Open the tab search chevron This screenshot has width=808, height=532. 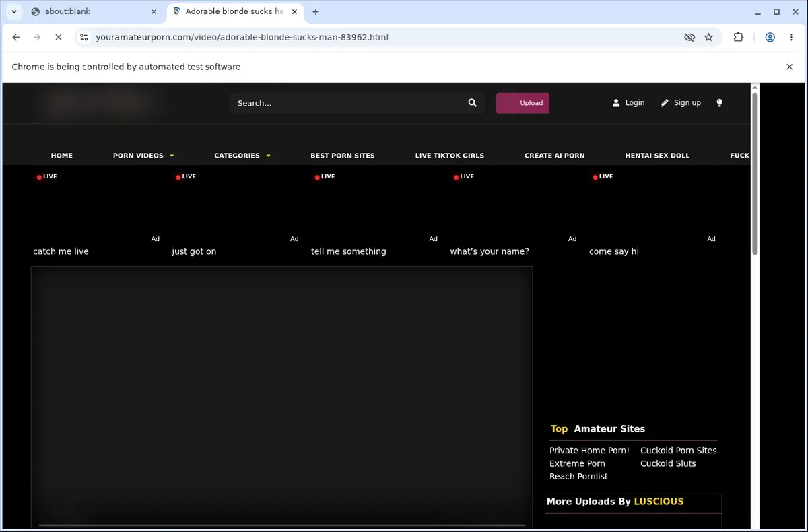pyautogui.click(x=14, y=11)
